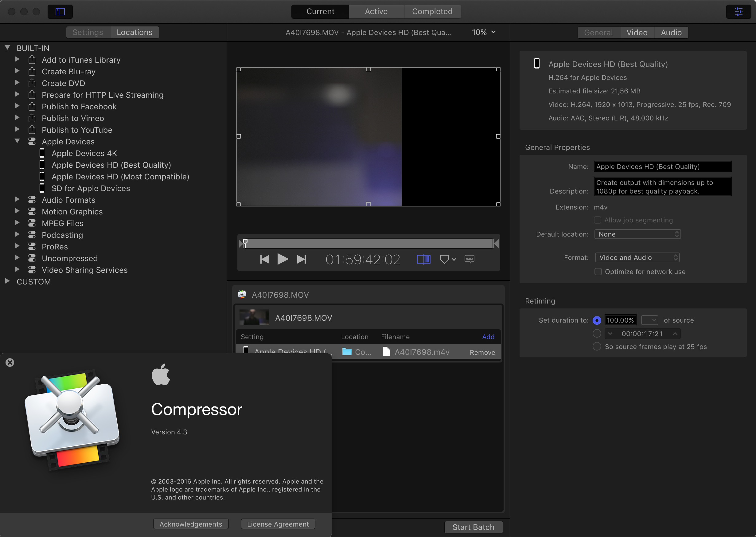Image resolution: width=756 pixels, height=537 pixels.
Task: Open the License Agreement button
Action: click(278, 524)
